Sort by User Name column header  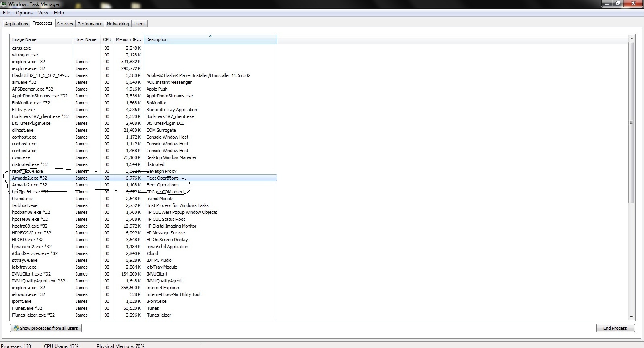coord(87,39)
